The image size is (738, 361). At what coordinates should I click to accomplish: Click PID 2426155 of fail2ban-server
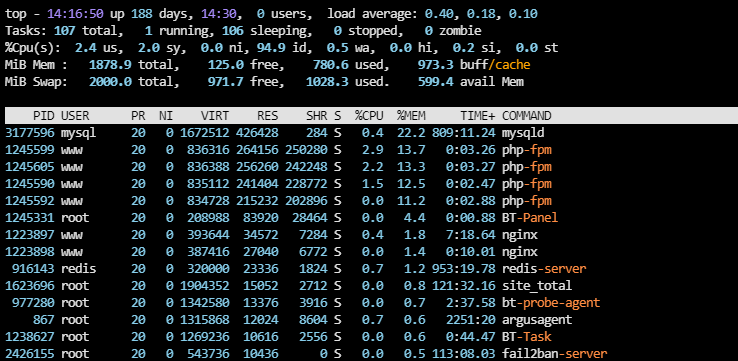[x=30, y=353]
